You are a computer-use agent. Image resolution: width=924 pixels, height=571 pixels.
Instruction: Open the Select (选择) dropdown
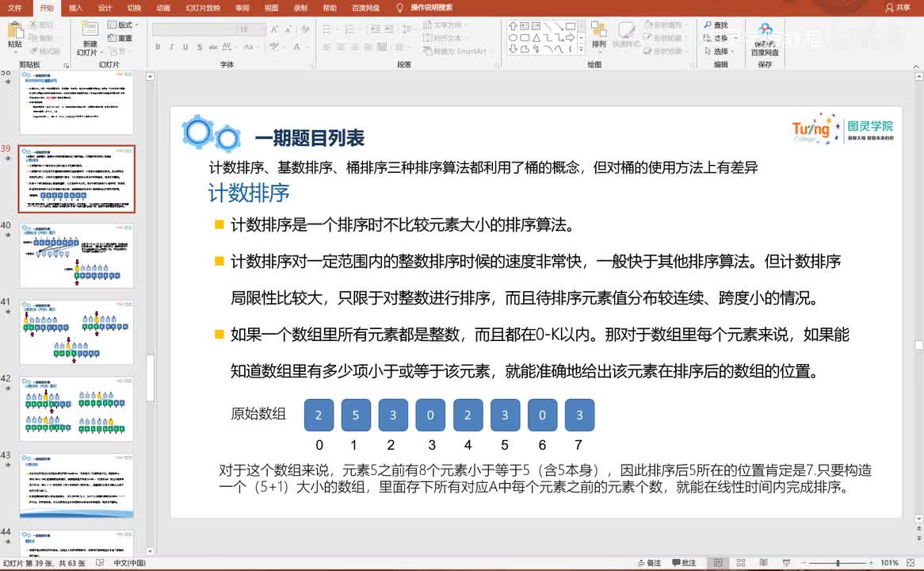click(x=719, y=52)
